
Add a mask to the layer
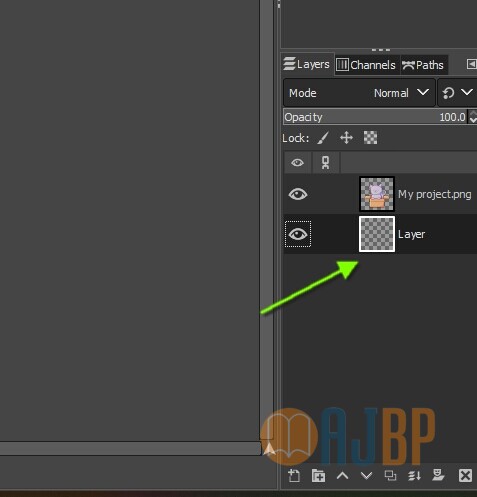point(438,476)
